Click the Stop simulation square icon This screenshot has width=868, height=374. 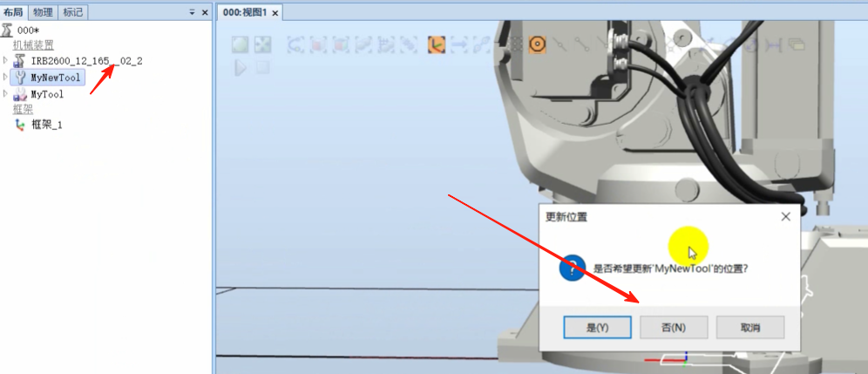click(262, 68)
